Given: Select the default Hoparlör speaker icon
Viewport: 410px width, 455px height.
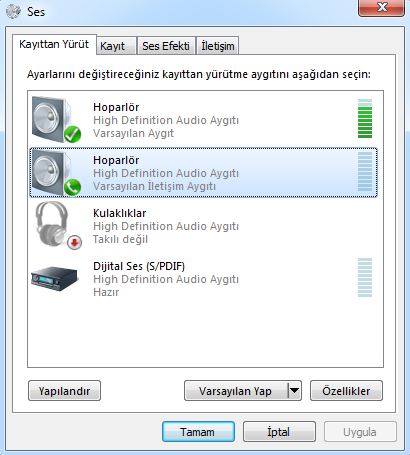Looking at the screenshot, I should pyautogui.click(x=53, y=119).
